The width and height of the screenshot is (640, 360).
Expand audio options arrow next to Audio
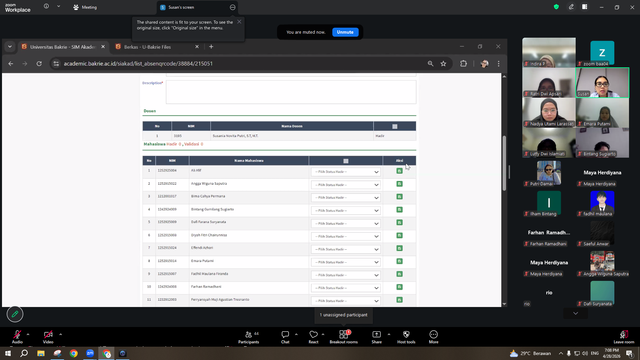coord(28,334)
